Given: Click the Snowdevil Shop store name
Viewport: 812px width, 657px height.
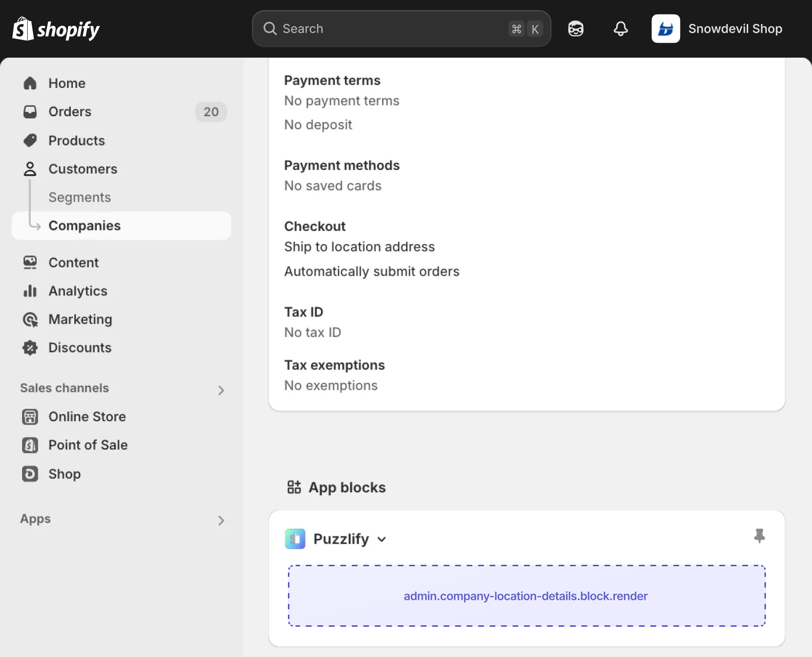Looking at the screenshot, I should tap(735, 29).
